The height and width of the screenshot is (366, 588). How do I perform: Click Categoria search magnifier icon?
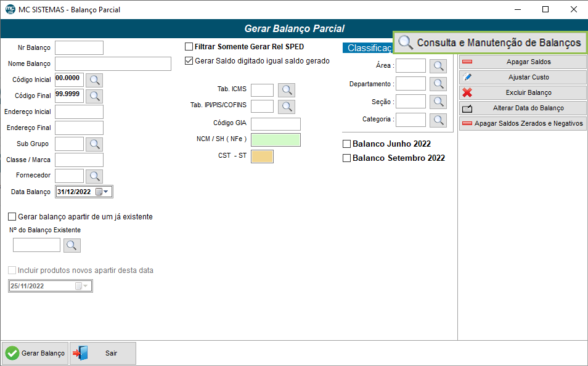coord(438,120)
